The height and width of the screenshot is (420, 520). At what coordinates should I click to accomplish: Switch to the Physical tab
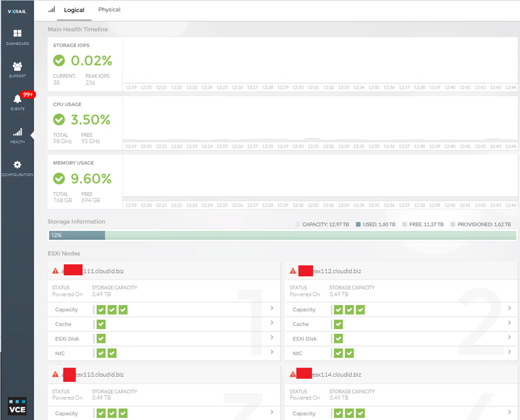click(109, 10)
